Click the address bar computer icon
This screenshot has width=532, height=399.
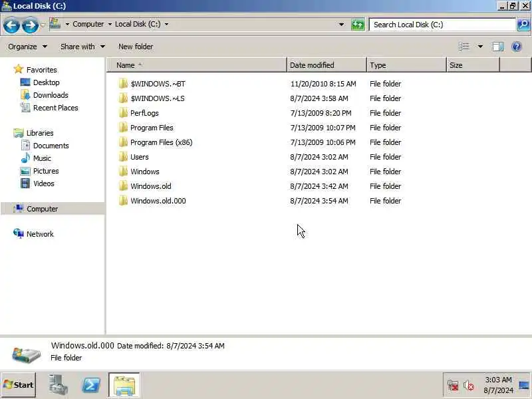pyautogui.click(x=55, y=24)
